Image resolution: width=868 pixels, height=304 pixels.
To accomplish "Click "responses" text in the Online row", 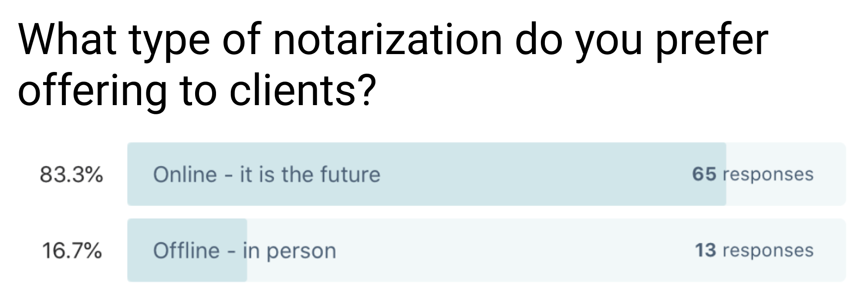I will point(768,174).
